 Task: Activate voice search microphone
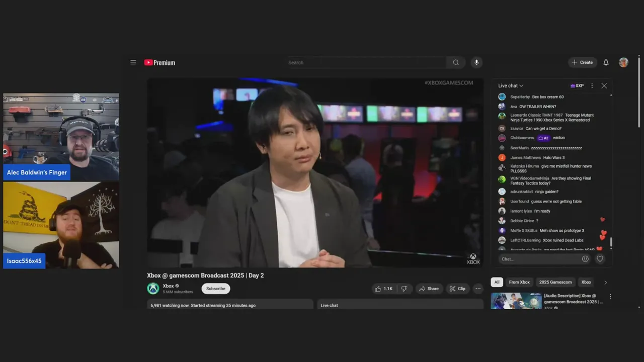coord(476,62)
